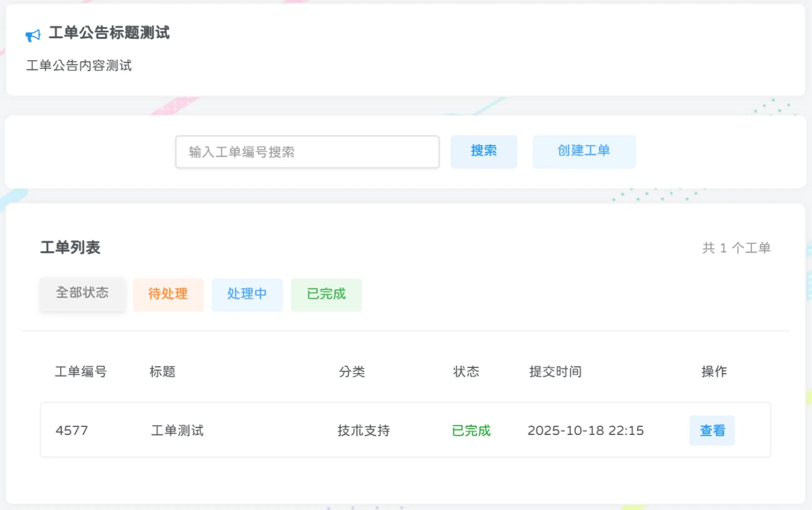Filter tickets by 待处理 status
Viewport: 812px width, 510px height.
pyautogui.click(x=167, y=294)
